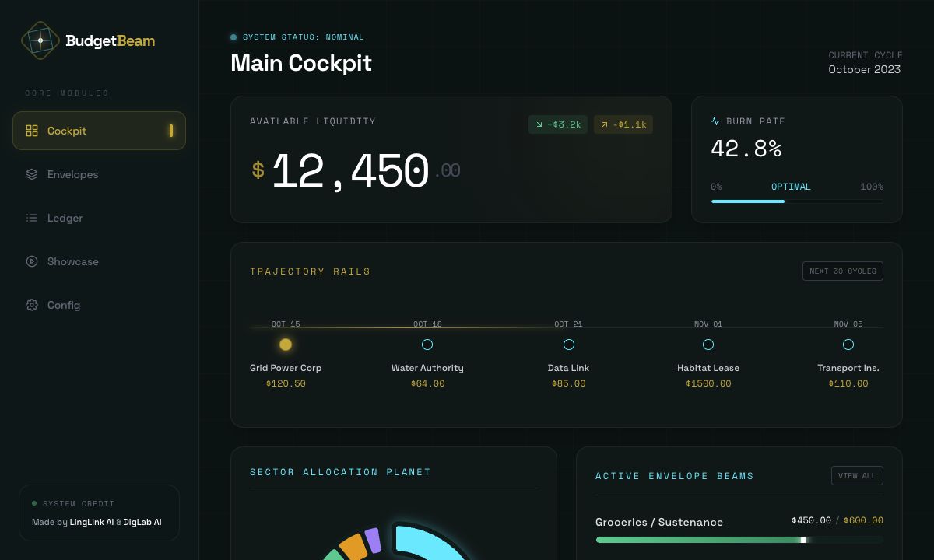Image resolution: width=934 pixels, height=560 pixels.
Task: Click the Envelopes layers icon
Action: point(32,174)
